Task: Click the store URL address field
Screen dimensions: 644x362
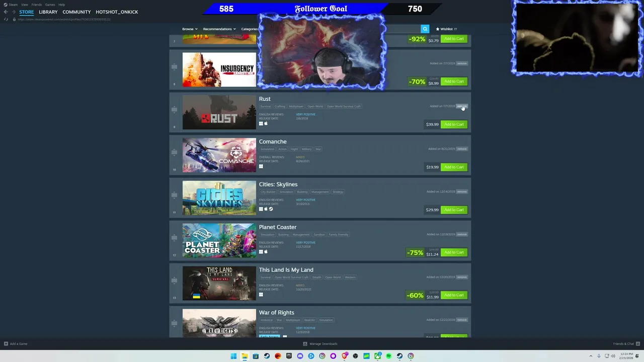Action: [64, 19]
